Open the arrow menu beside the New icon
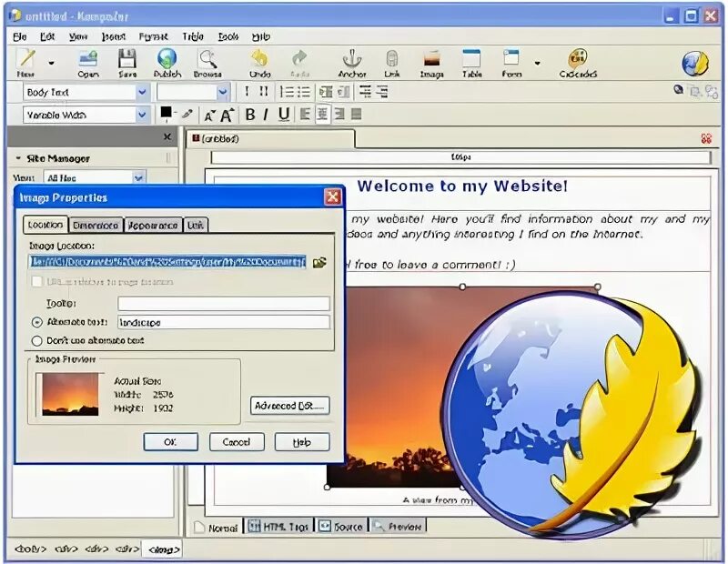728x564 pixels. (51, 63)
